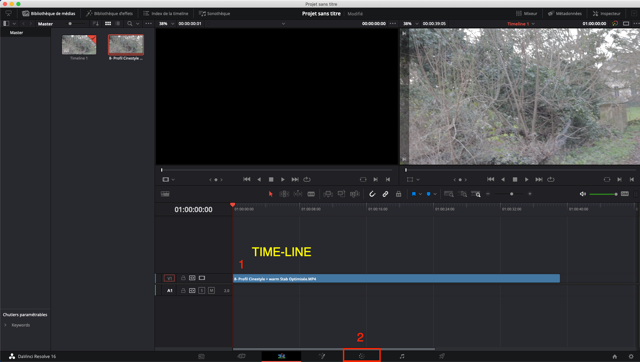Select the V1 track destination button

point(169,278)
